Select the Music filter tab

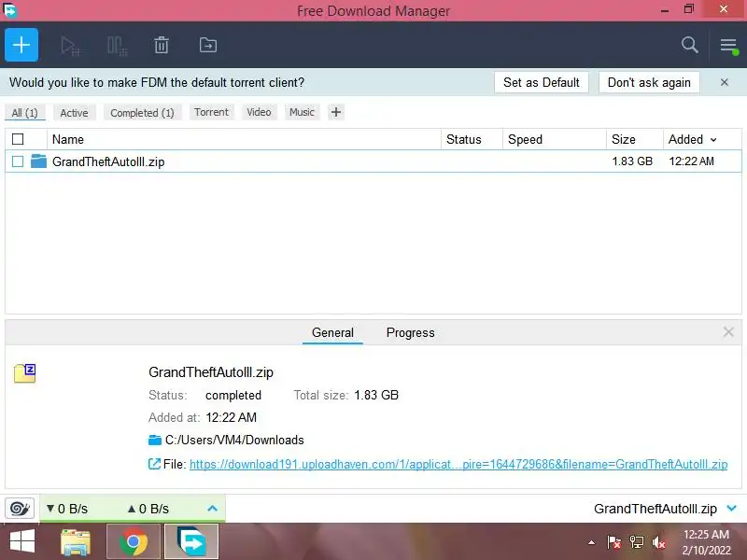(x=302, y=112)
